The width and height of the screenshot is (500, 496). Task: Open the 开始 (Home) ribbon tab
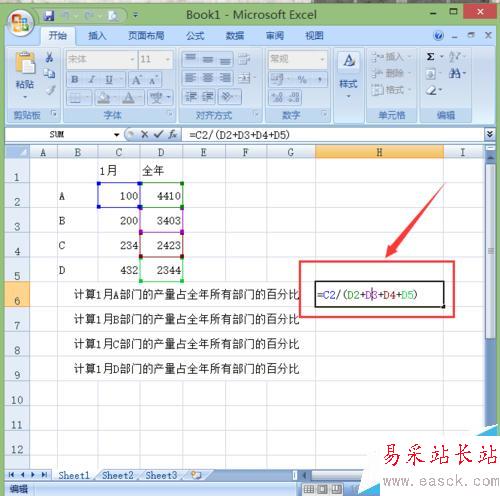pos(58,35)
